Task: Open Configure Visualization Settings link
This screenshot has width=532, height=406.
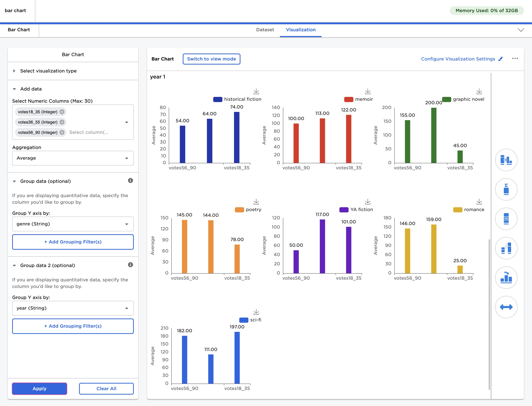Action: coord(458,59)
